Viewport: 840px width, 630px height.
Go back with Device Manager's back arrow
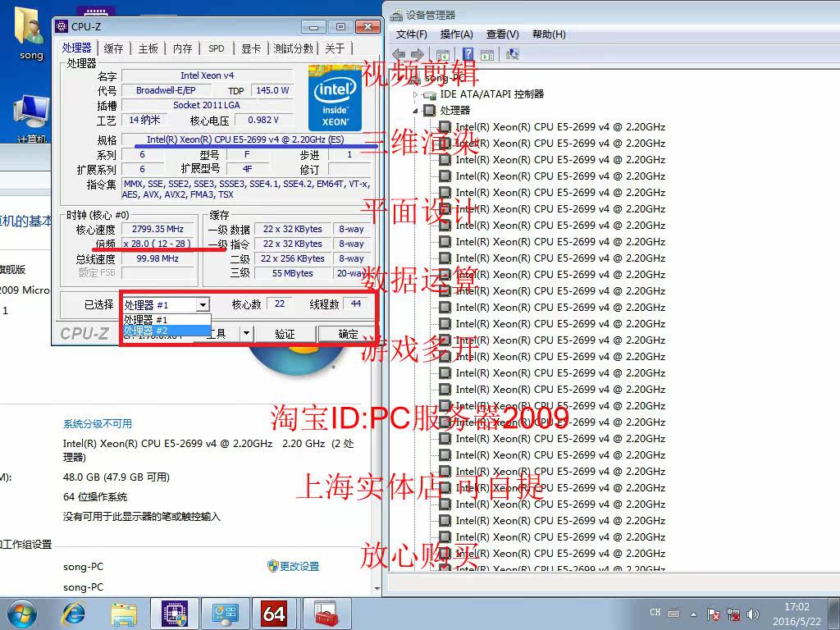click(x=399, y=54)
